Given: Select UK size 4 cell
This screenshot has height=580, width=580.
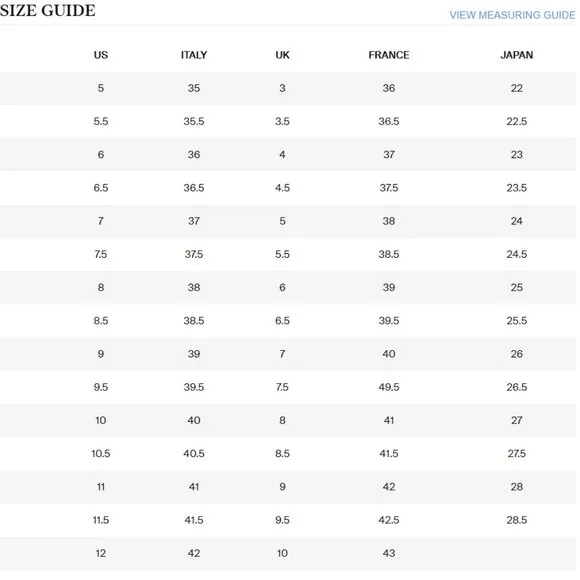Looking at the screenshot, I should coord(282,155).
